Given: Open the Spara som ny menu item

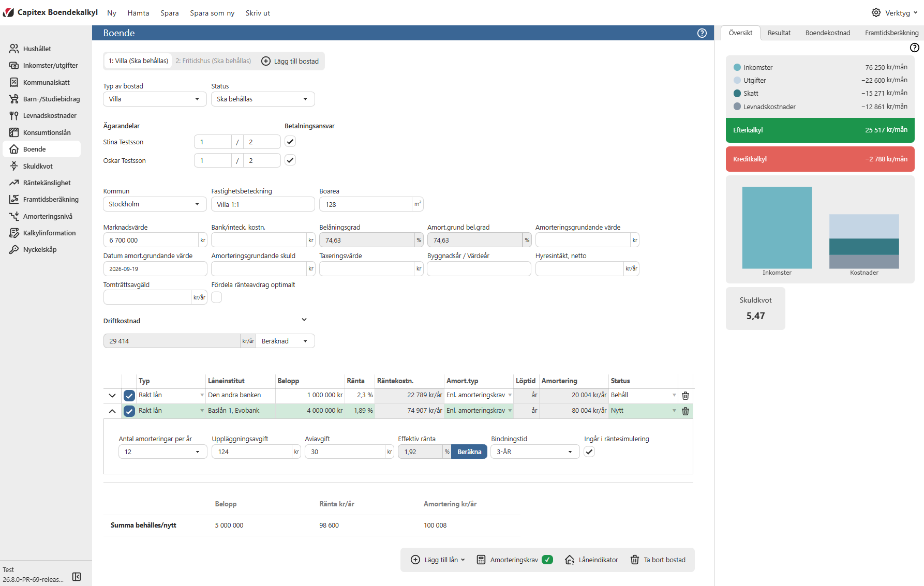Looking at the screenshot, I should coord(212,13).
